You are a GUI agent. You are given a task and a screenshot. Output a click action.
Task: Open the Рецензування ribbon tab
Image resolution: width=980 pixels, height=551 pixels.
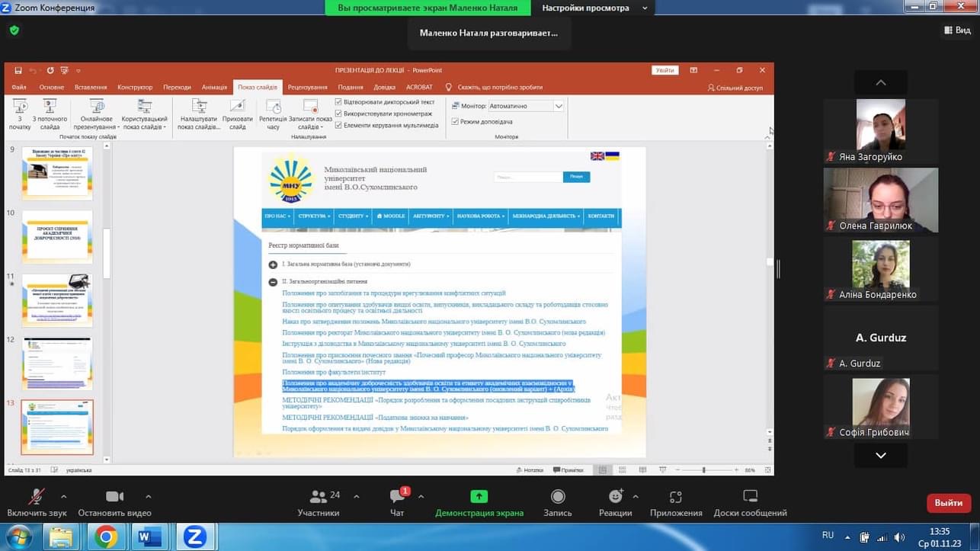[308, 88]
